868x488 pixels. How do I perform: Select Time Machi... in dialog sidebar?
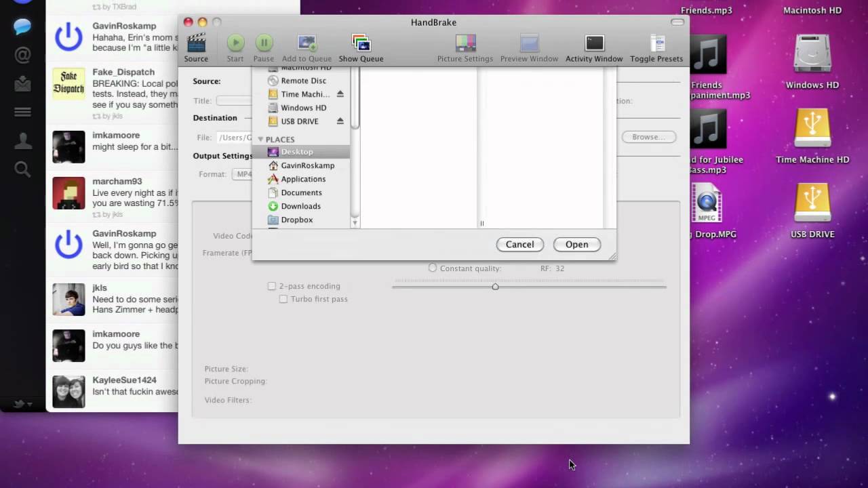305,94
